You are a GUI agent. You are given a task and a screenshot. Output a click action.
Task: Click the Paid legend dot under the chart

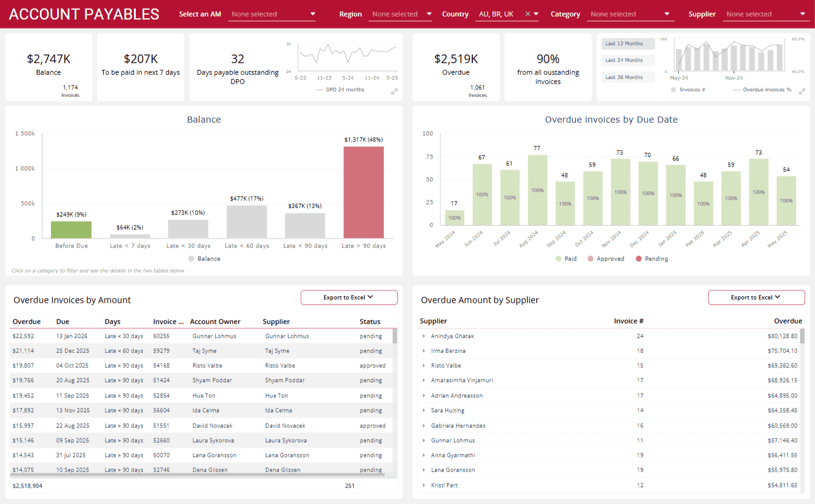558,258
